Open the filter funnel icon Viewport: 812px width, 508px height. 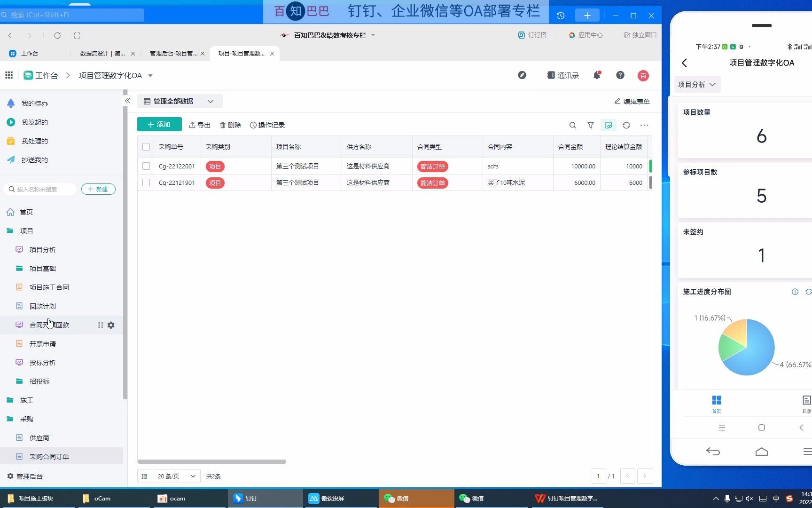pyautogui.click(x=591, y=125)
